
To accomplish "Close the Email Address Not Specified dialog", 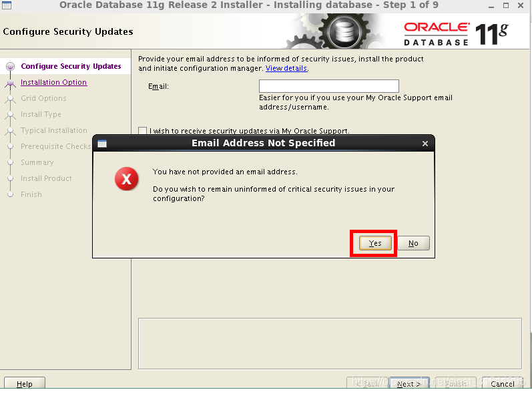I will tap(425, 144).
